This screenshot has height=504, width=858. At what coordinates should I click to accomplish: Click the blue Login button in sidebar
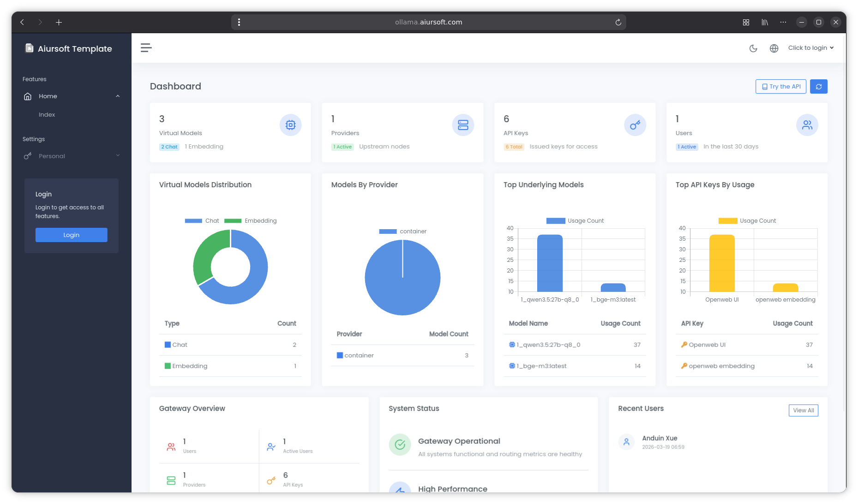click(x=72, y=235)
